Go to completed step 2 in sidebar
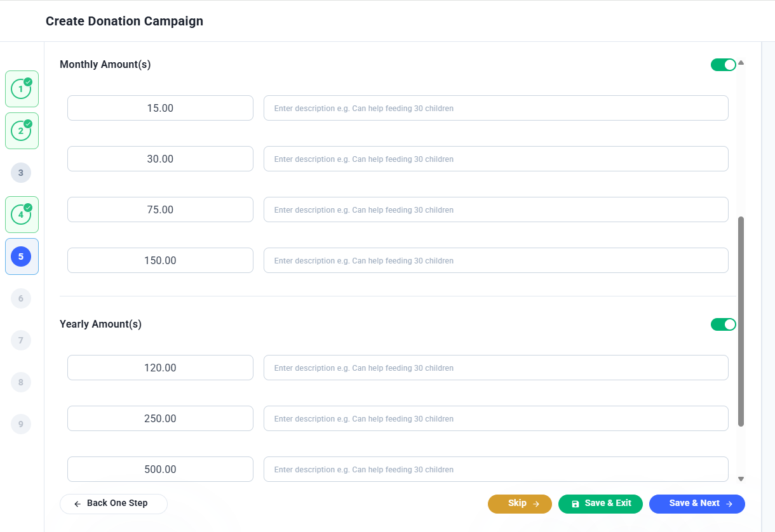This screenshot has height=532, width=775. (22, 131)
